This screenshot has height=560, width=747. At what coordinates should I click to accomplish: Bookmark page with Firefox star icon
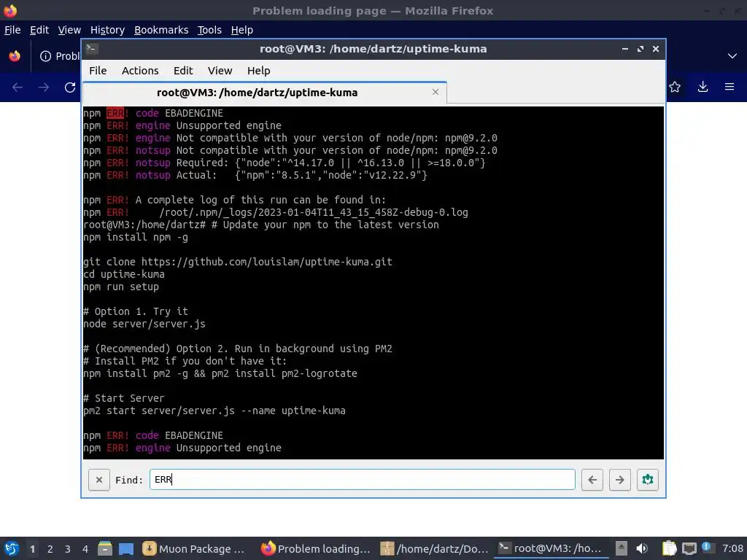point(675,87)
